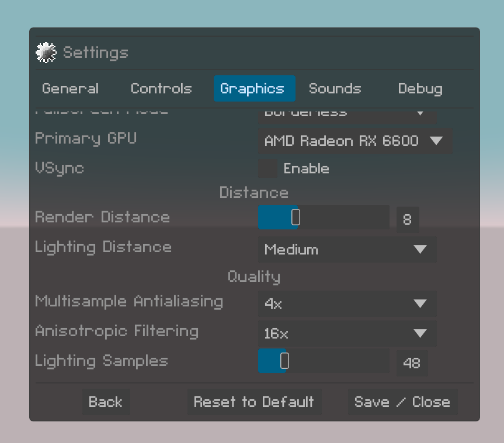This screenshot has height=443, width=504.
Task: Click the Render Distance value field
Action: coord(408,220)
